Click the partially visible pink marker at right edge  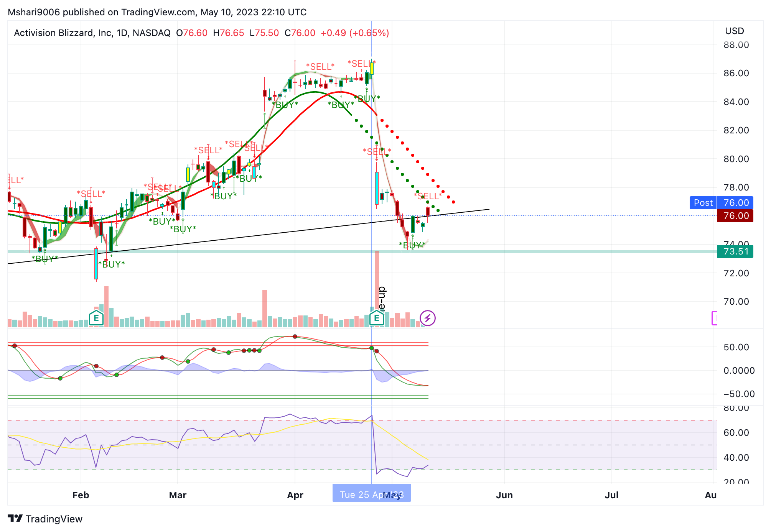point(714,318)
